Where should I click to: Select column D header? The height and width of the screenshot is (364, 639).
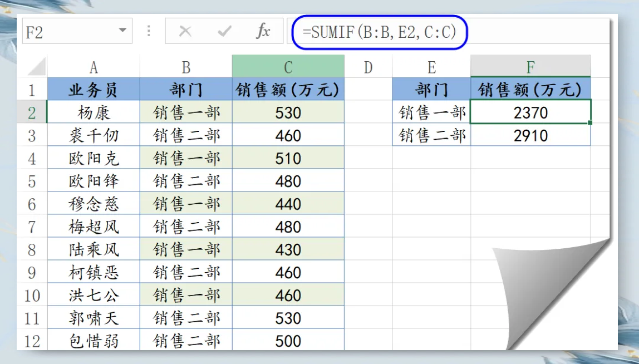click(368, 67)
